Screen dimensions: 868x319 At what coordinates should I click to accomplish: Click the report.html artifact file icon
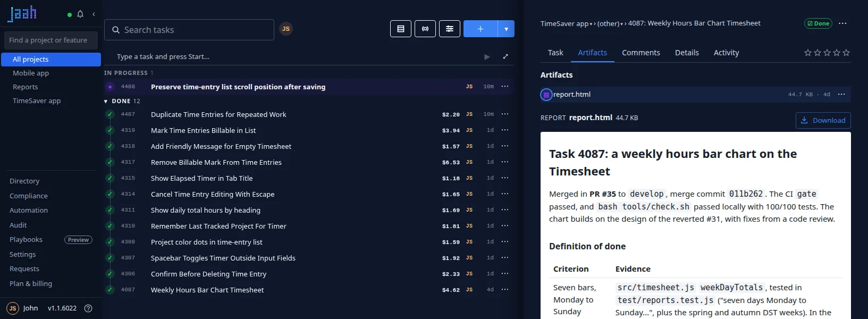(546, 95)
